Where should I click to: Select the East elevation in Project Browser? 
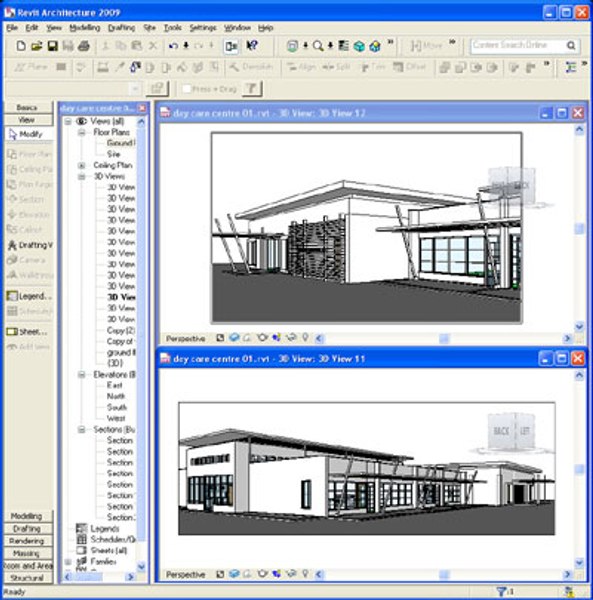point(114,385)
